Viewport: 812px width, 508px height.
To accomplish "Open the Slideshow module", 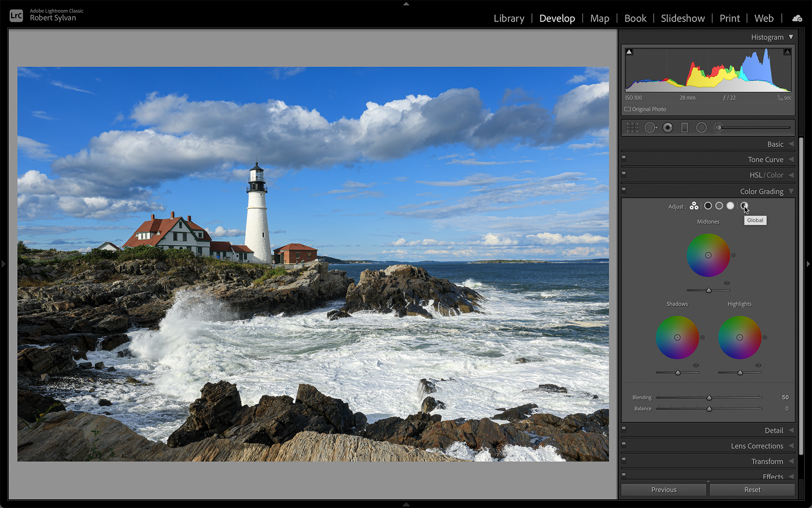I will click(x=683, y=19).
